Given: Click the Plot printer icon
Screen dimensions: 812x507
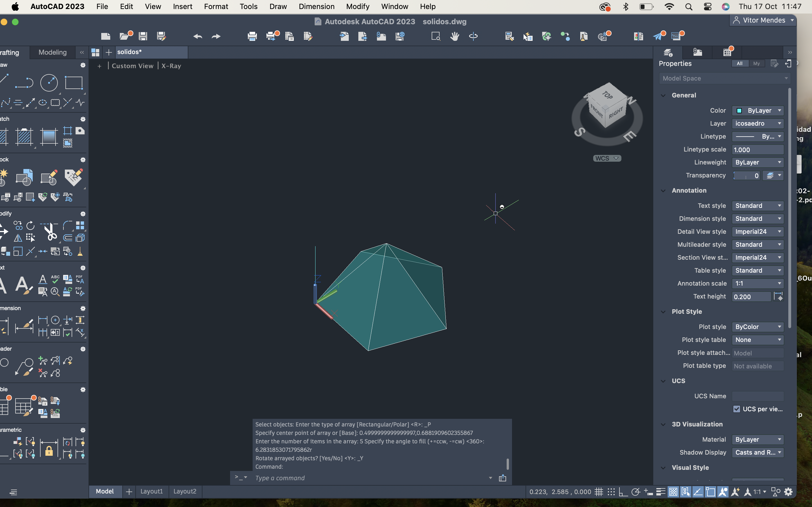Looking at the screenshot, I should (252, 36).
